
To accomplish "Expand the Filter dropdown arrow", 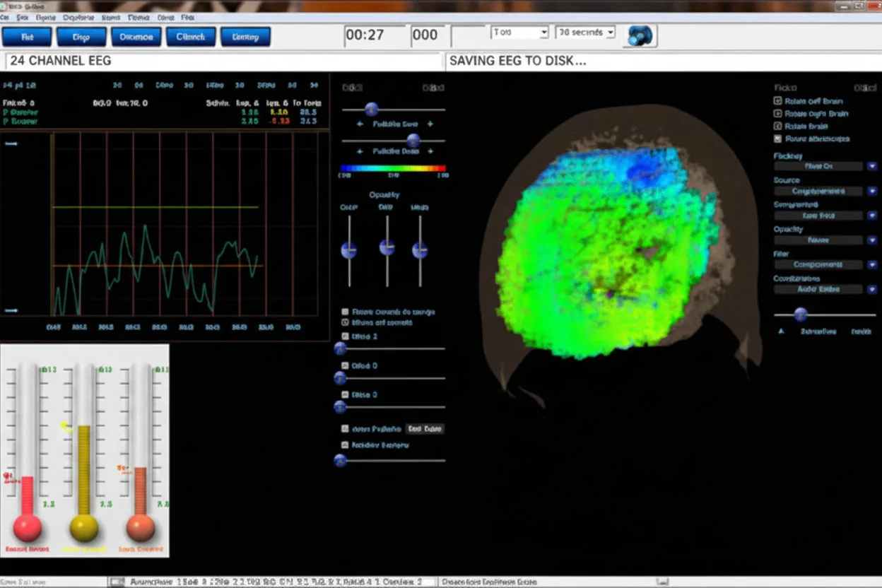I will tap(872, 264).
